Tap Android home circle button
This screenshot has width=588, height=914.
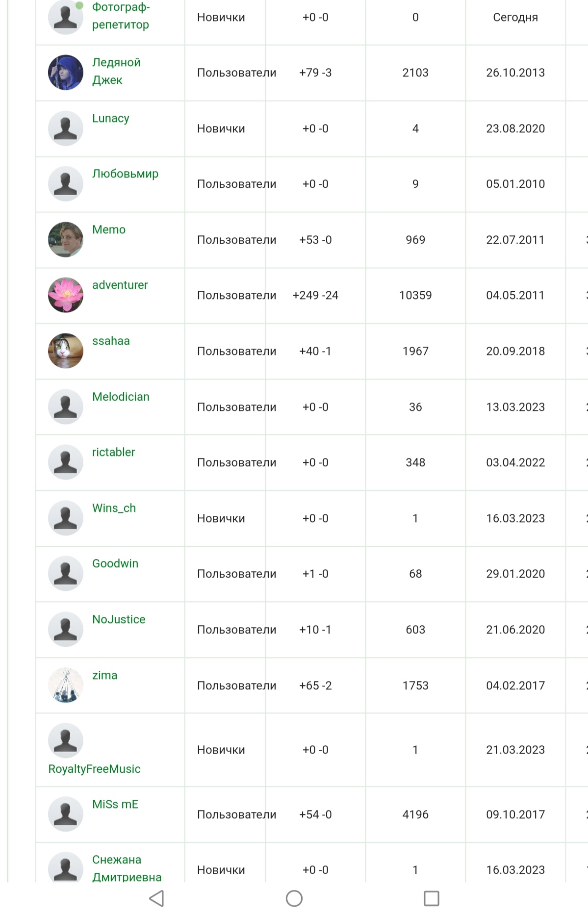point(294,898)
